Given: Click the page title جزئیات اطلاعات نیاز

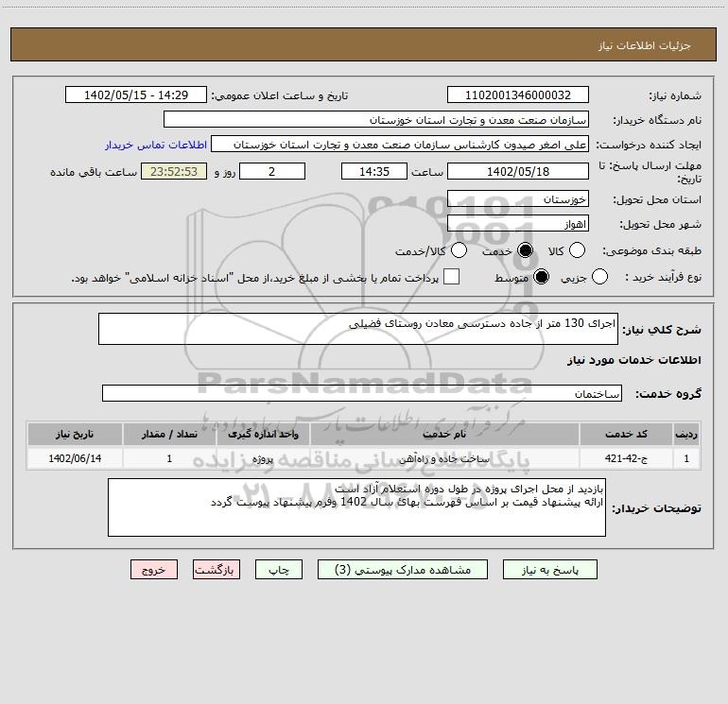Looking at the screenshot, I should pos(645,45).
